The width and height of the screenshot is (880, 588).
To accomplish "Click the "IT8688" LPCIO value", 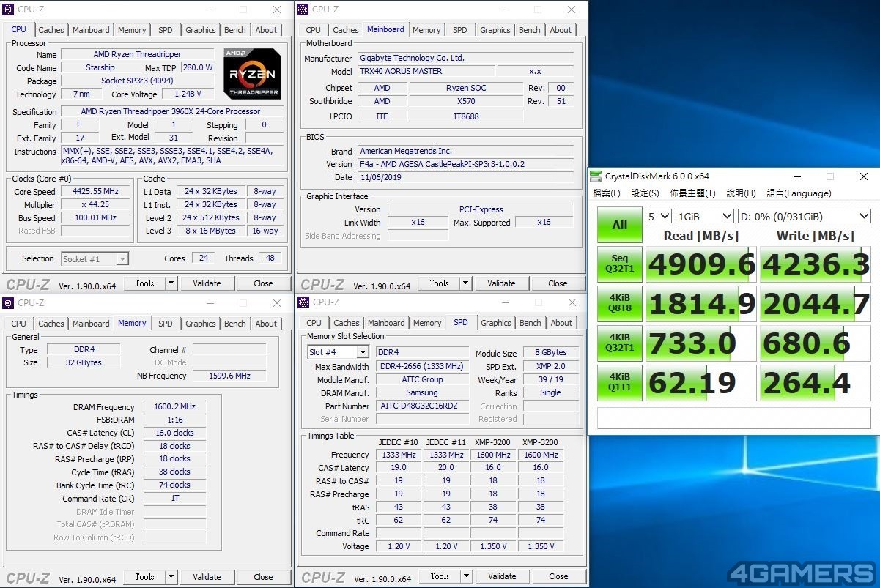I will pos(466,116).
